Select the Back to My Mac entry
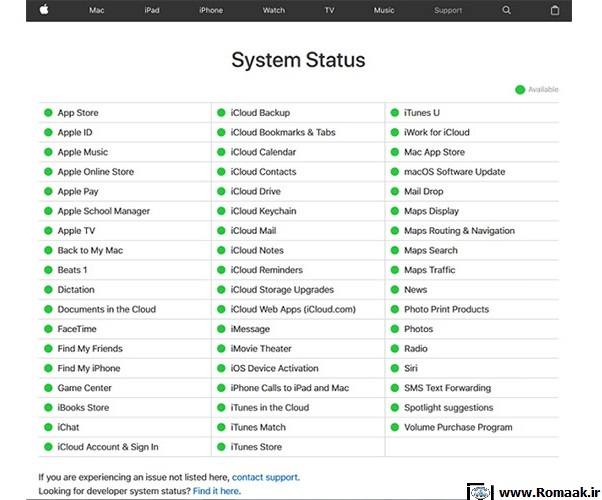The image size is (602, 500). coord(90,250)
